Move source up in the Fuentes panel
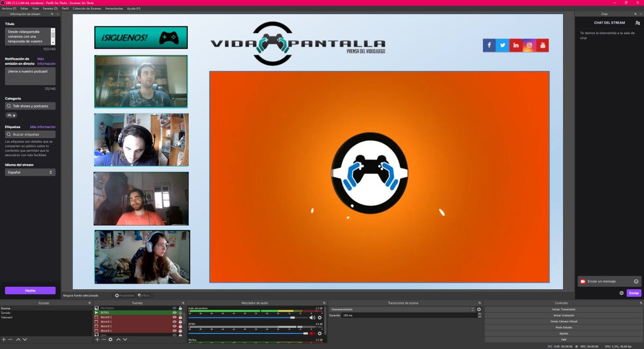This screenshot has width=644, height=349. 119,339
